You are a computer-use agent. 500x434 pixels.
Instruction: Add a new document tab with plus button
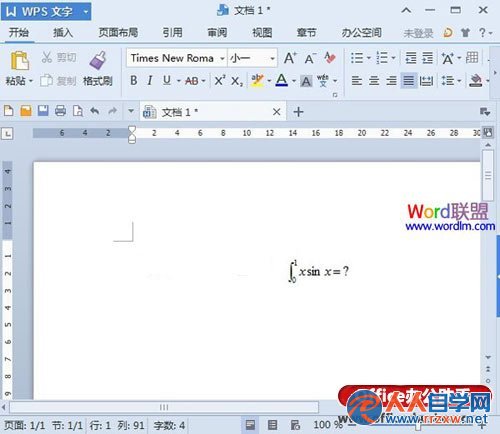pyautogui.click(x=298, y=112)
